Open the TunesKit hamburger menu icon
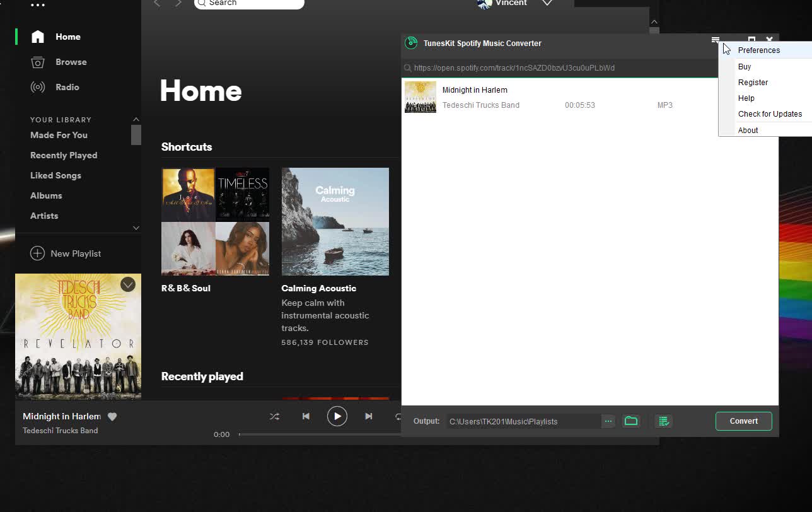812x512 pixels. tap(715, 40)
